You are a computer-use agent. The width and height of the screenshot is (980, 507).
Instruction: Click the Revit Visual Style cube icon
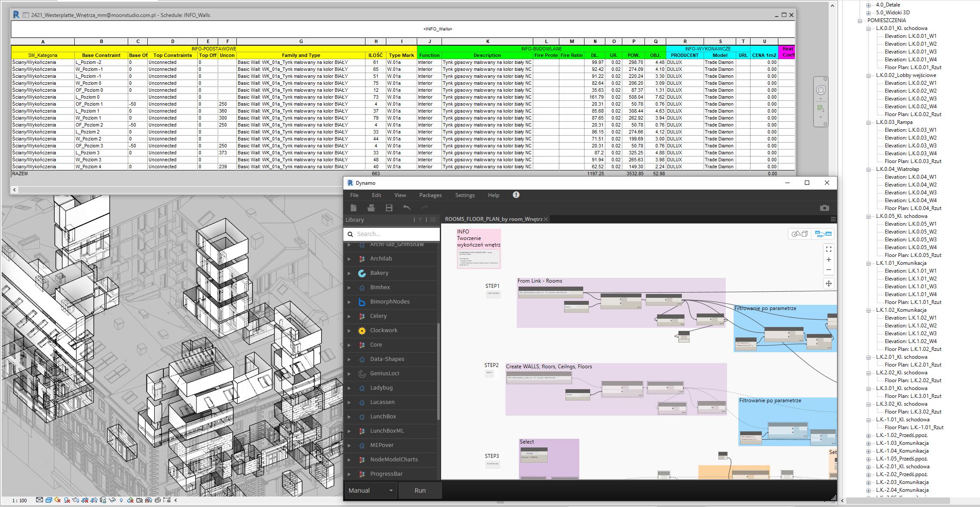click(49, 500)
